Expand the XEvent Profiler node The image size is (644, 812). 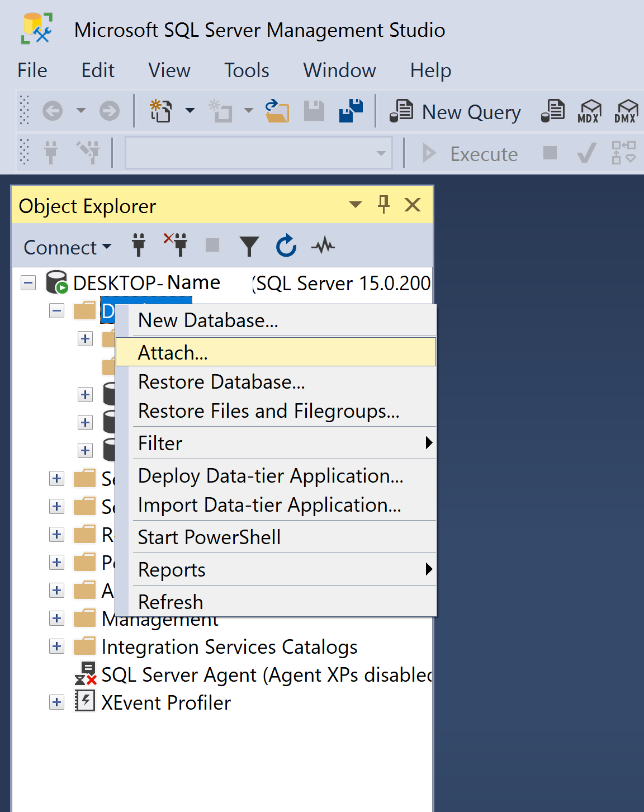point(56,702)
